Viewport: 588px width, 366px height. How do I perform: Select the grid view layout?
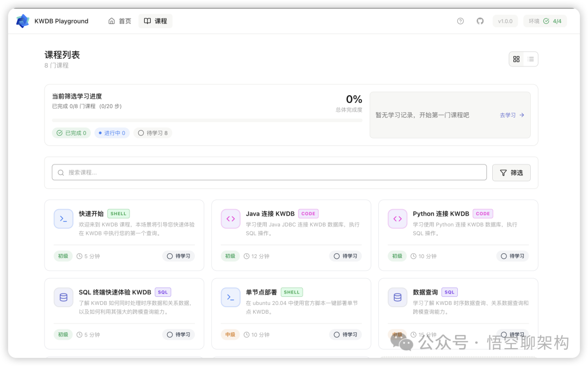[516, 59]
